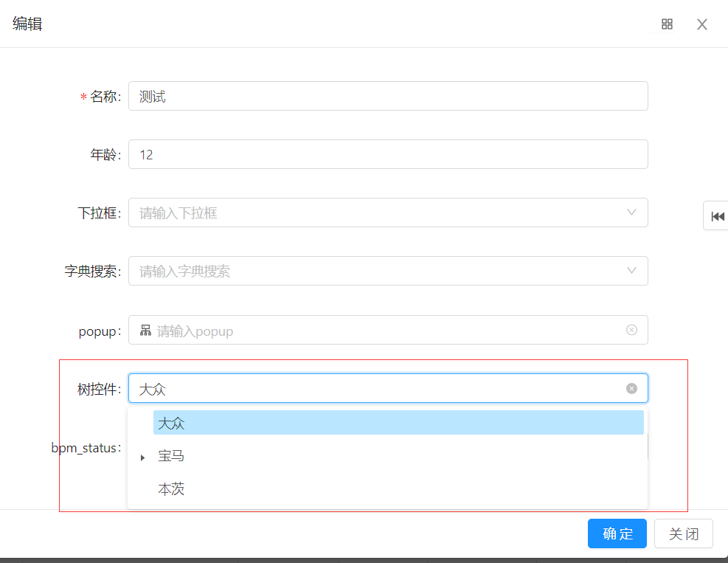728x563 pixels.
Task: Close the 编辑 dialog with the X
Action: (701, 24)
